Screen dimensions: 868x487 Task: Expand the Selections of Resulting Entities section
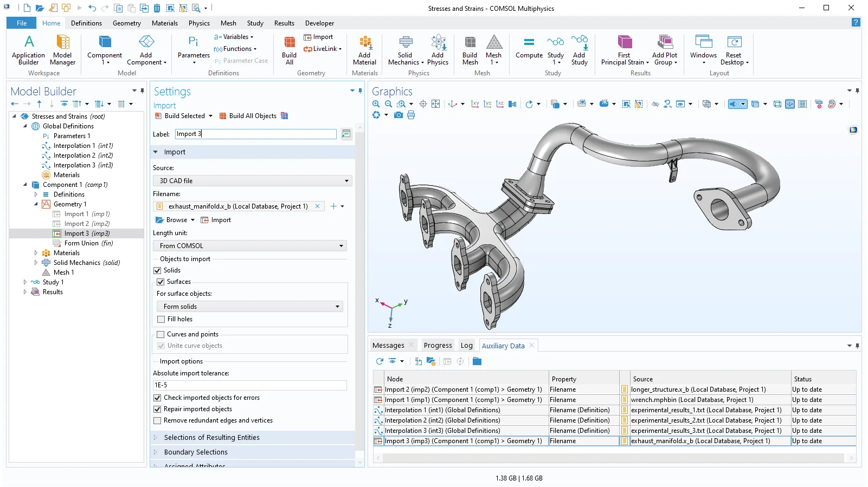pyautogui.click(x=211, y=438)
